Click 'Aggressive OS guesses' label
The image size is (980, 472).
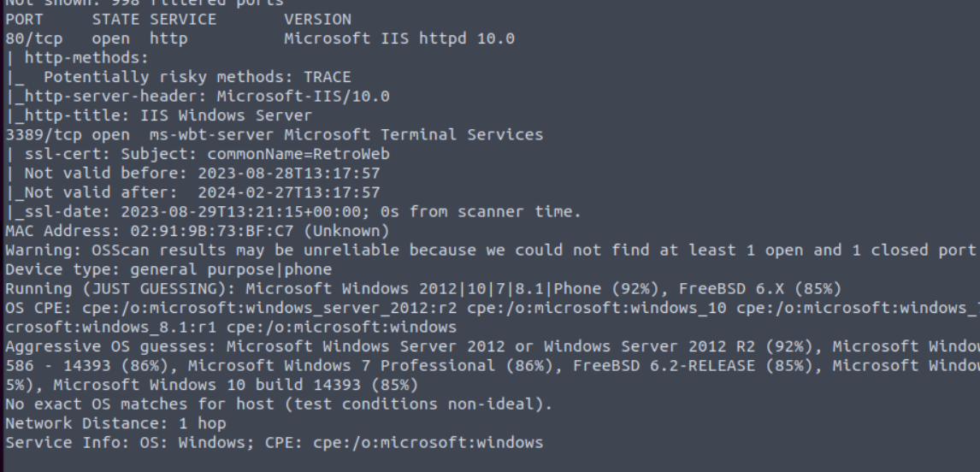[111, 346]
